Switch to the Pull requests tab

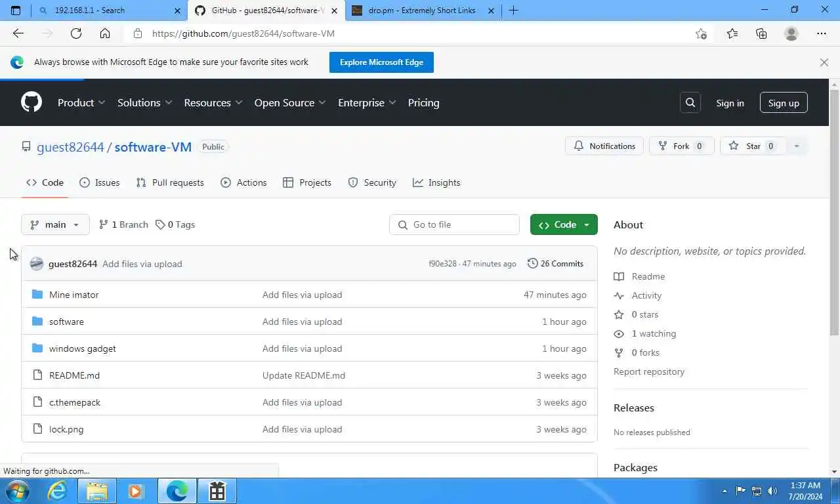(170, 182)
